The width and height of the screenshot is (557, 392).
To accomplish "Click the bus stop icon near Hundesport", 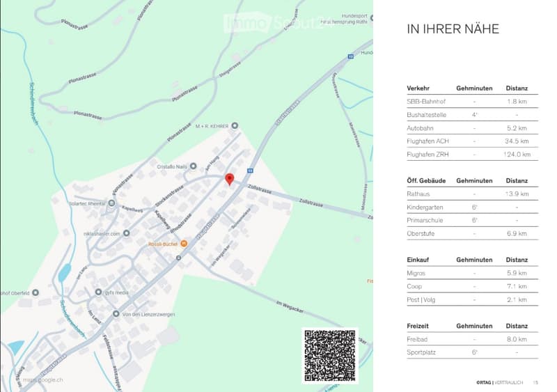I will (x=351, y=56).
